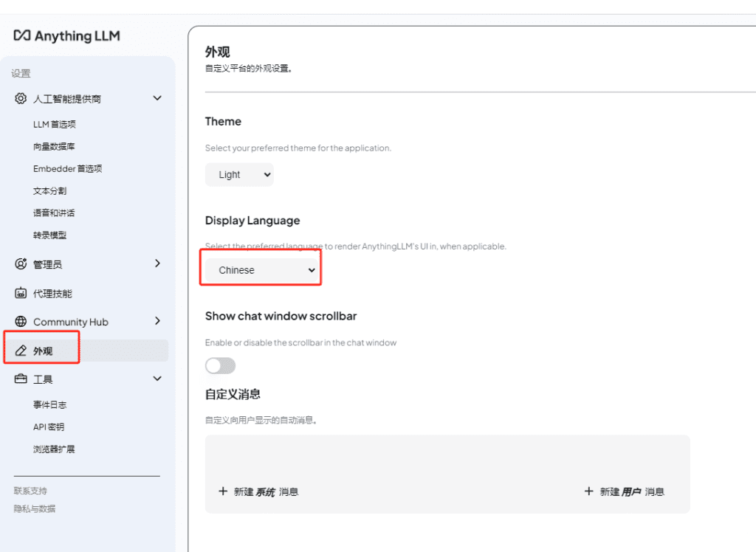This screenshot has height=552, width=756.
Task: Expand the Community Hub chevron
Action: point(157,321)
